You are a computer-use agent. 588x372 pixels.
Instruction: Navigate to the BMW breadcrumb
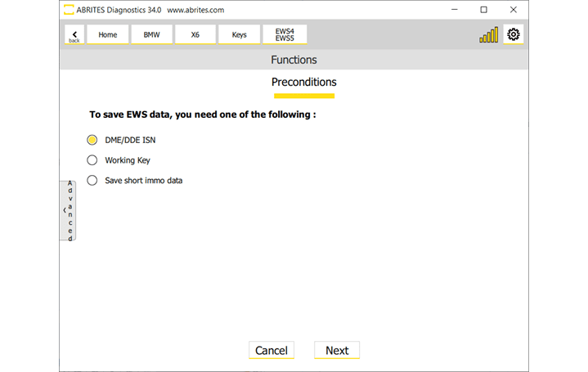point(151,34)
